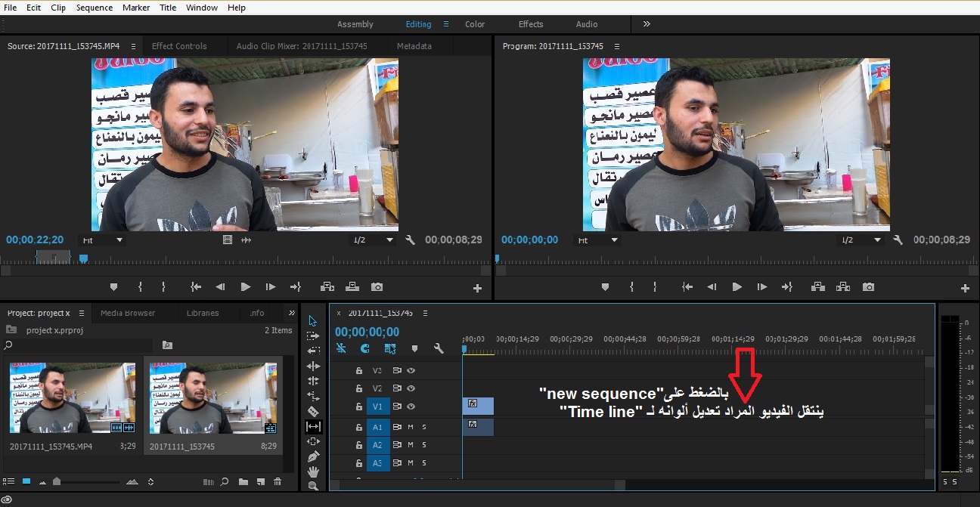The height and width of the screenshot is (507, 980).
Task: Mute audio track A1
Action: [411, 427]
